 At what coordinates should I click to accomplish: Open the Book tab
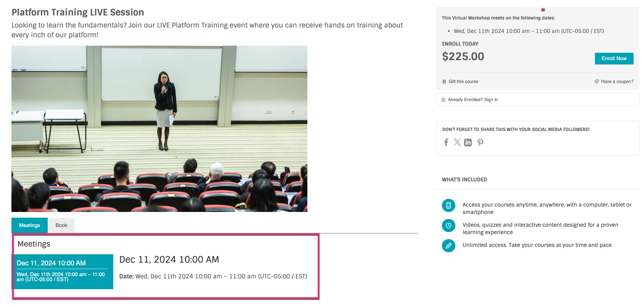coord(61,225)
